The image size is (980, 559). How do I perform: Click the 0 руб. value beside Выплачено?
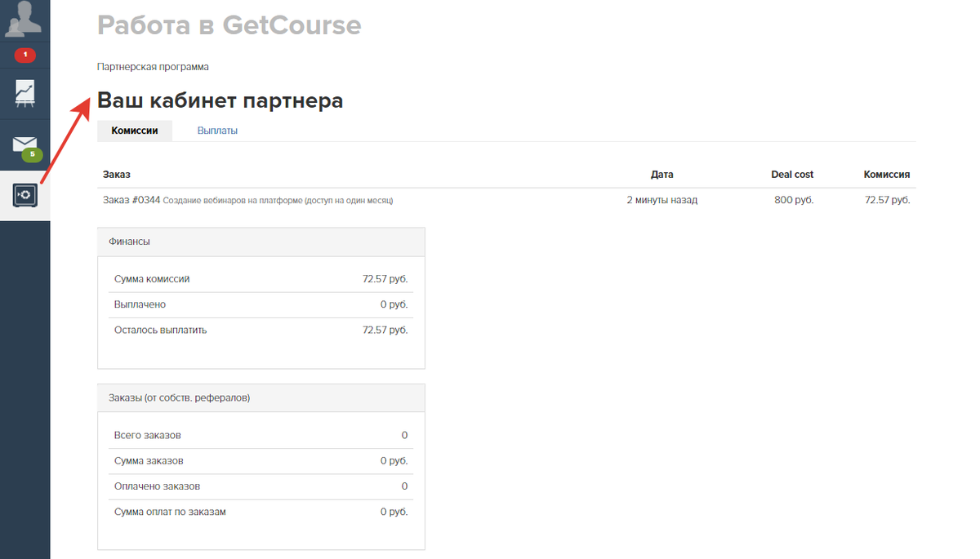pyautogui.click(x=394, y=304)
